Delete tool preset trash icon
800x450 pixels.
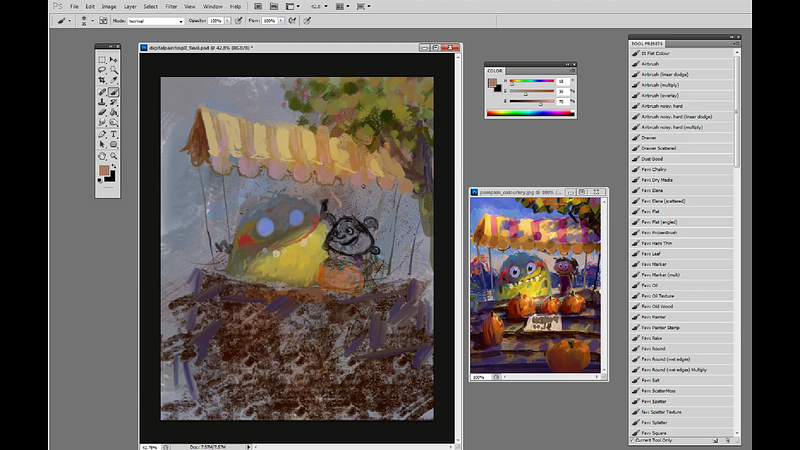(728, 440)
